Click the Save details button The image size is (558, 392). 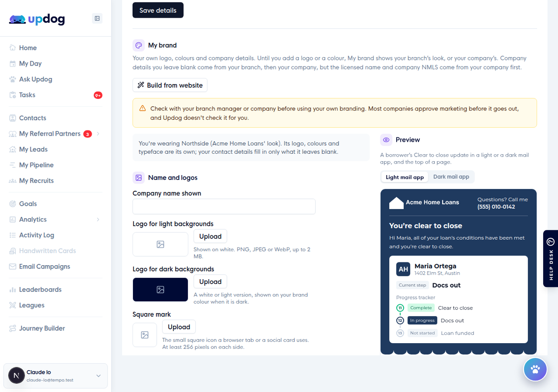tap(158, 10)
